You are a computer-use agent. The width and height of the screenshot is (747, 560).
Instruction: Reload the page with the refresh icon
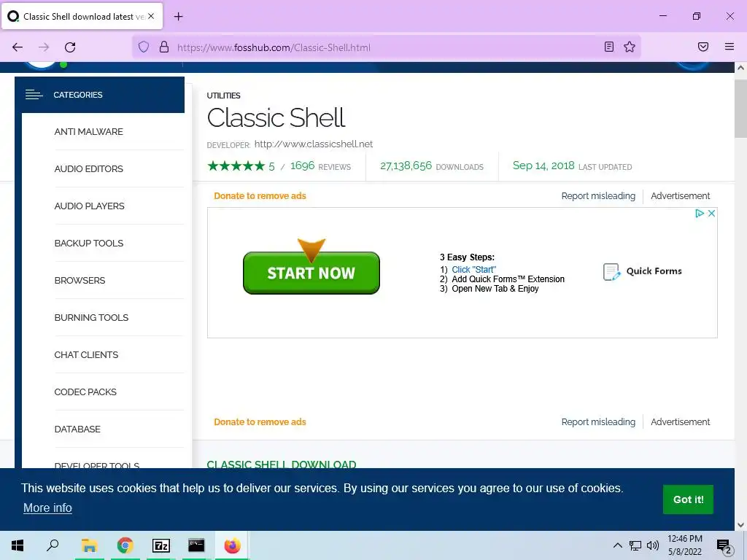70,47
